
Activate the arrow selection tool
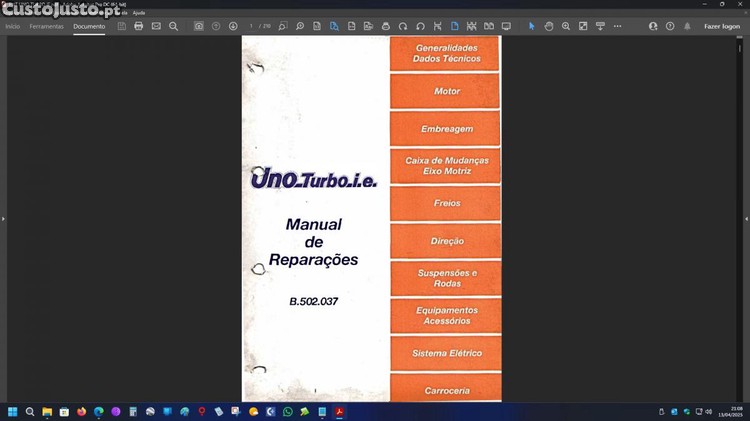point(532,26)
